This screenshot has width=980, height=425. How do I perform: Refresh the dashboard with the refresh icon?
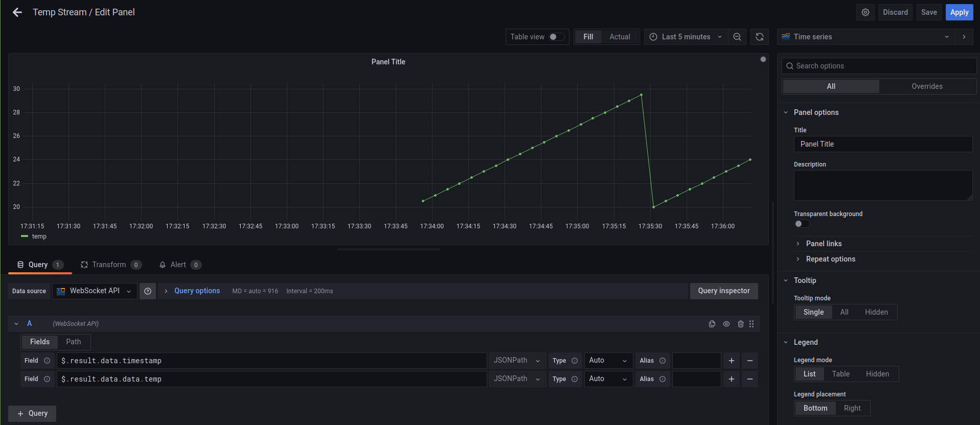pos(759,37)
